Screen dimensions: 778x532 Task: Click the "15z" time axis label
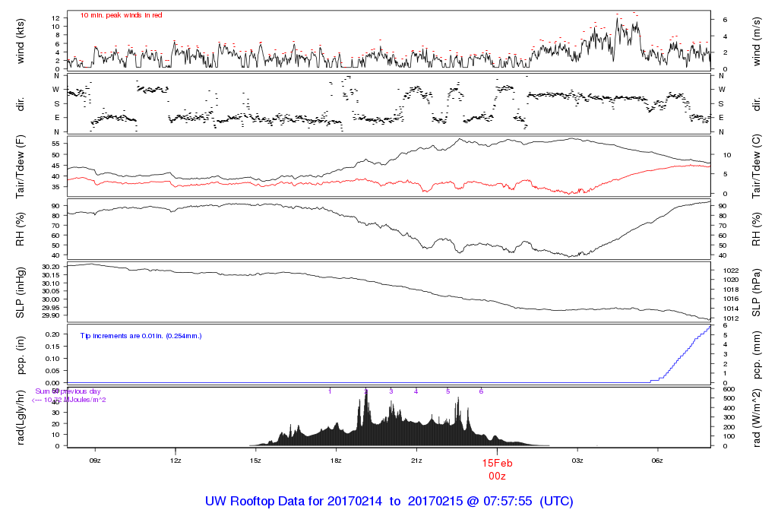coord(255,461)
